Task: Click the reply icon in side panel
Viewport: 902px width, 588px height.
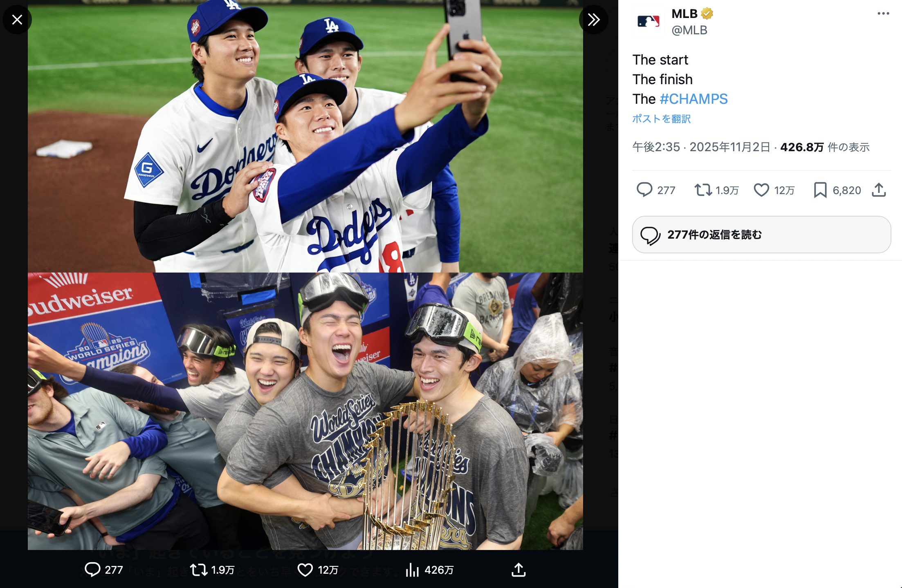Action: point(644,190)
